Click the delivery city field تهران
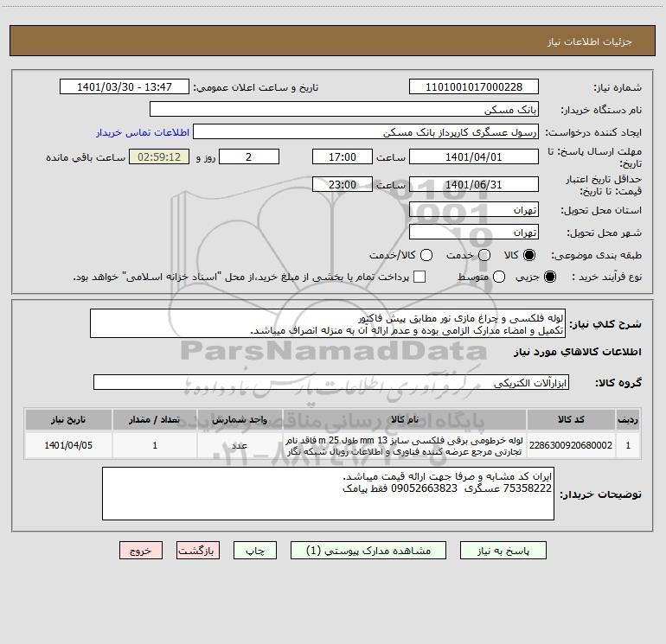The height and width of the screenshot is (644, 666). click(x=474, y=233)
